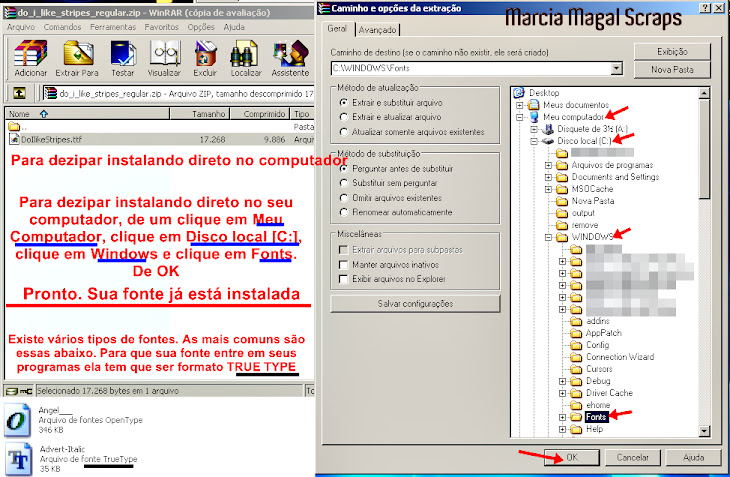This screenshot has width=730, height=477.
Task: Click the Driver Cache folder icon
Action: [576, 393]
